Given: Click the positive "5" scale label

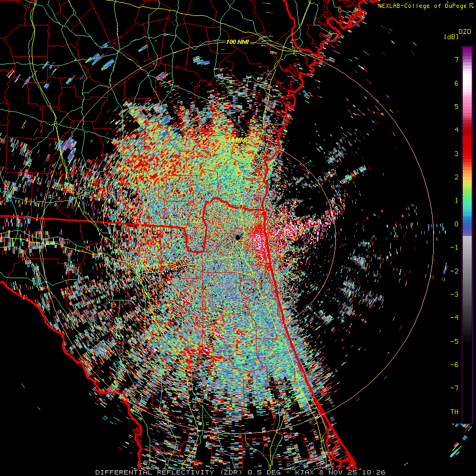Looking at the screenshot, I should point(456,106).
